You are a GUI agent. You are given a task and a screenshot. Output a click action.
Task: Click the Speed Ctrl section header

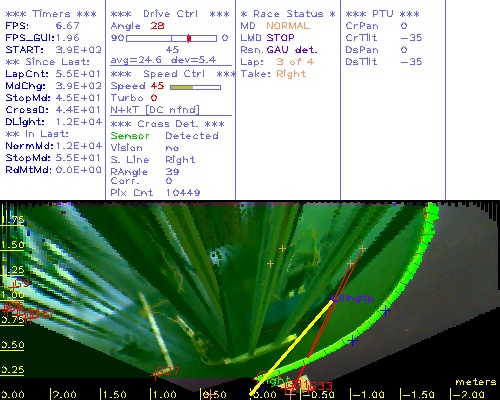click(x=173, y=74)
